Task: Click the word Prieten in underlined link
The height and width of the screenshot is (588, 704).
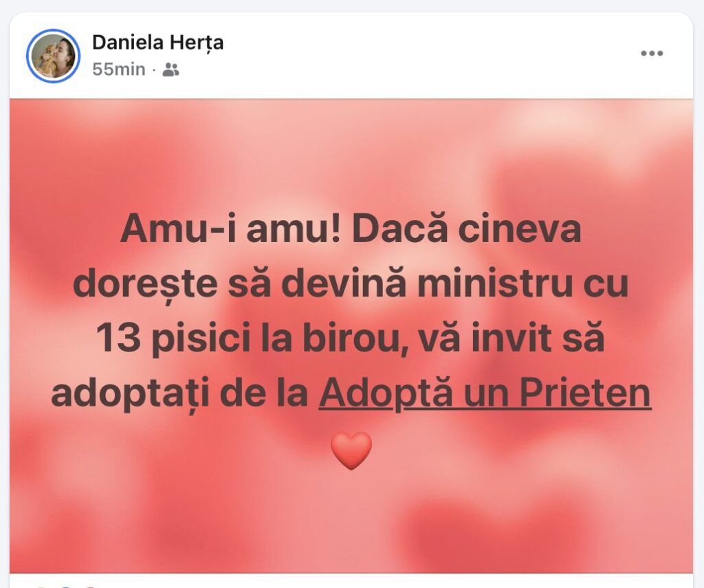Action: tap(586, 393)
